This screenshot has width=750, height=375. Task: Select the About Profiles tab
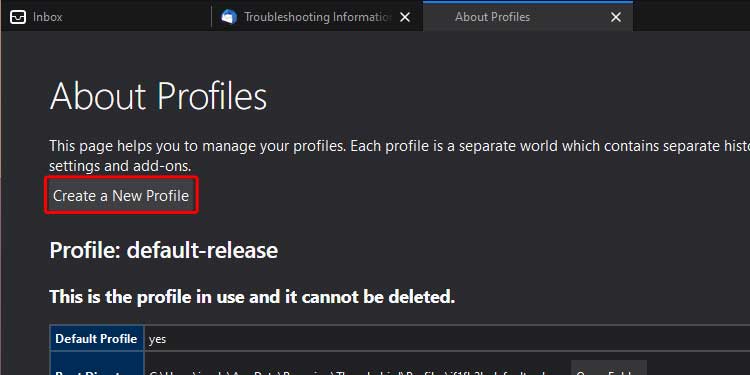point(528,17)
